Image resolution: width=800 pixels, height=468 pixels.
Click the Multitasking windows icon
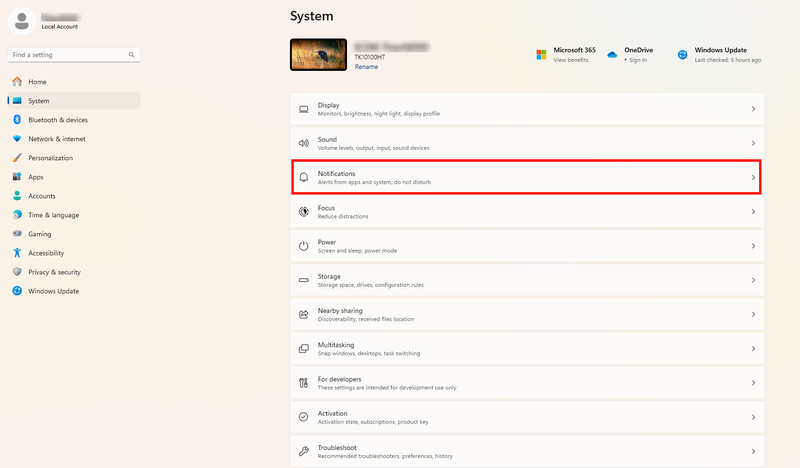304,349
